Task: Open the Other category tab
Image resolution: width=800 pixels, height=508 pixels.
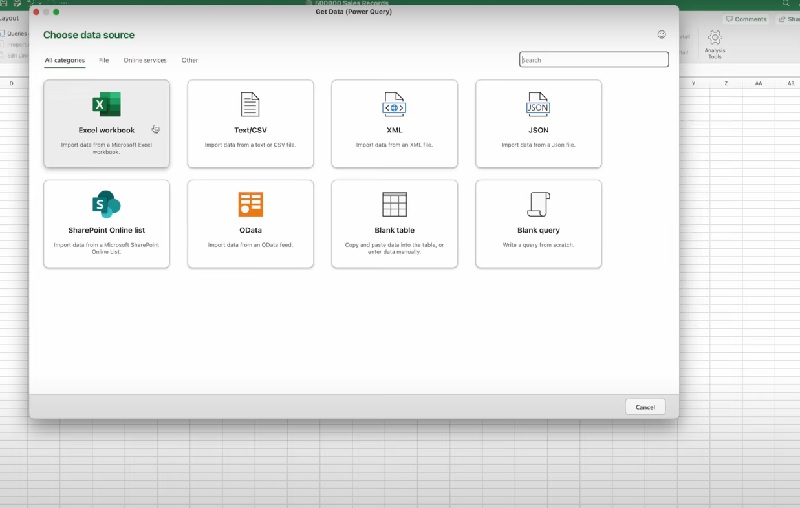Action: click(190, 60)
